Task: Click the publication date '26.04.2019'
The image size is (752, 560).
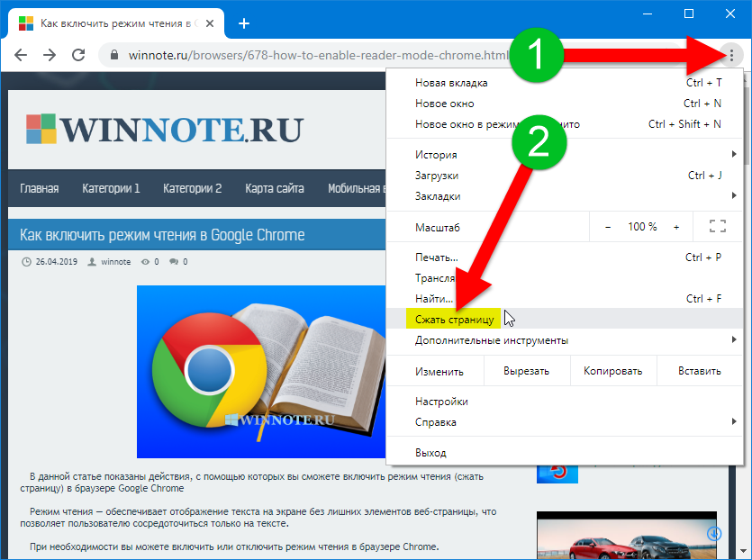Action: [57, 262]
